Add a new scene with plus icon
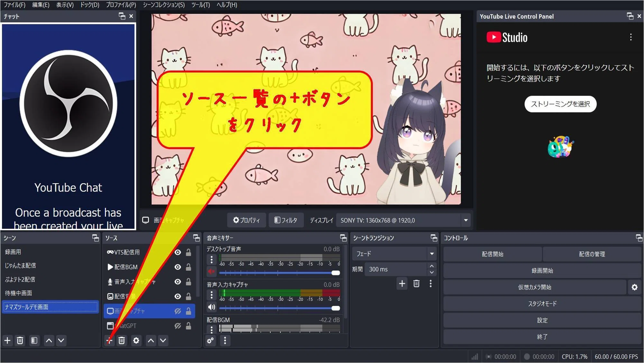 tap(7, 340)
